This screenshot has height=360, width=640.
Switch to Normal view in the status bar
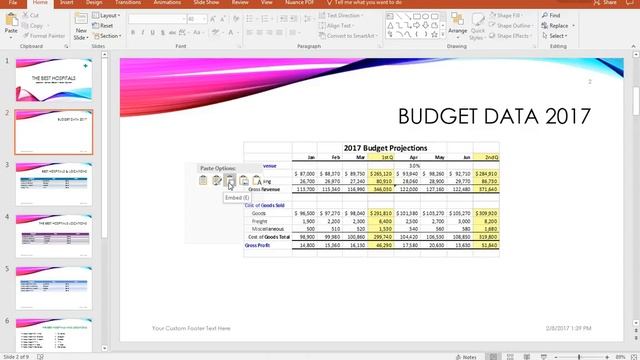click(x=493, y=357)
